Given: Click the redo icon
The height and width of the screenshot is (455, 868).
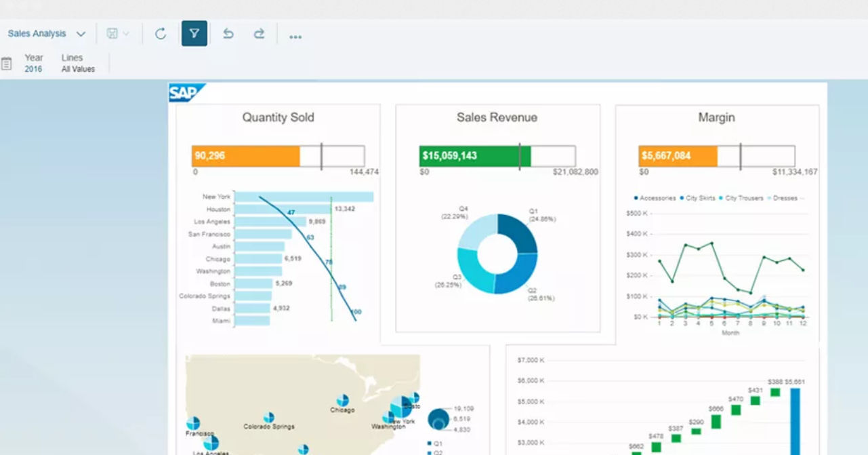Looking at the screenshot, I should 259,33.
